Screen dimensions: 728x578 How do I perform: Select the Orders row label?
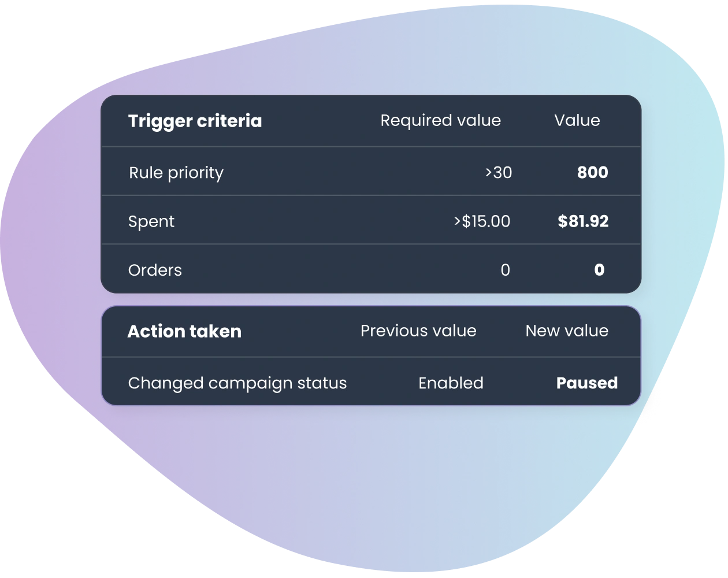point(155,270)
